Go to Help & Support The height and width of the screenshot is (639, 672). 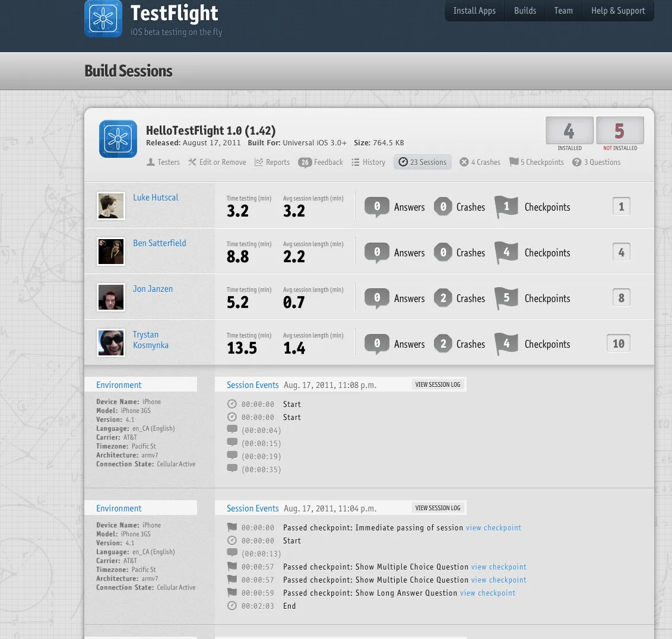(618, 11)
